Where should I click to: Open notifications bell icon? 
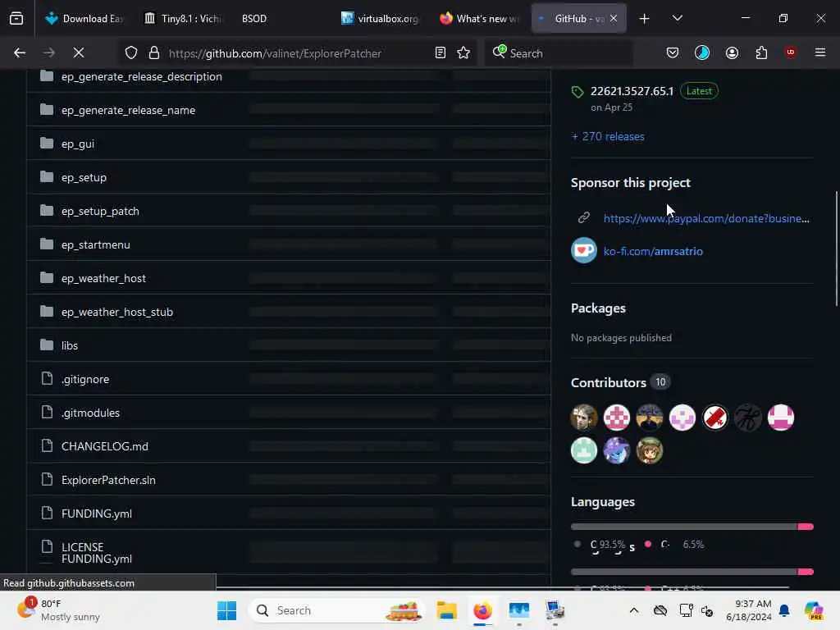coord(784,610)
